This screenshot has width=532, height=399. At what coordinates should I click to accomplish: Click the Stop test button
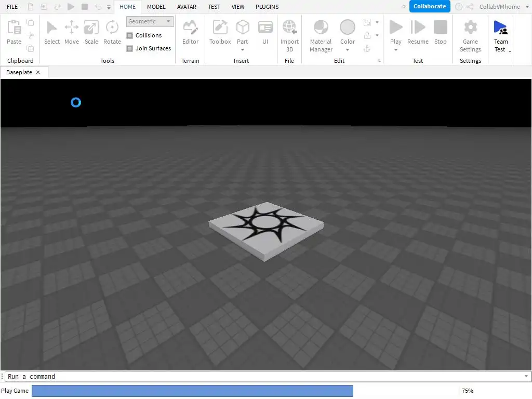coord(441,32)
